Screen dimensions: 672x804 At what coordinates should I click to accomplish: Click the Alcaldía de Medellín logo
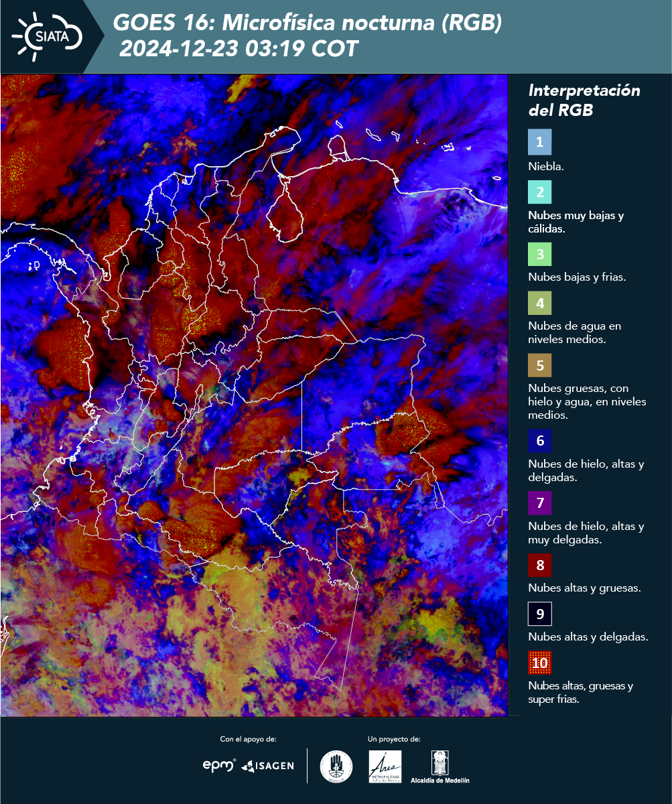click(x=440, y=766)
